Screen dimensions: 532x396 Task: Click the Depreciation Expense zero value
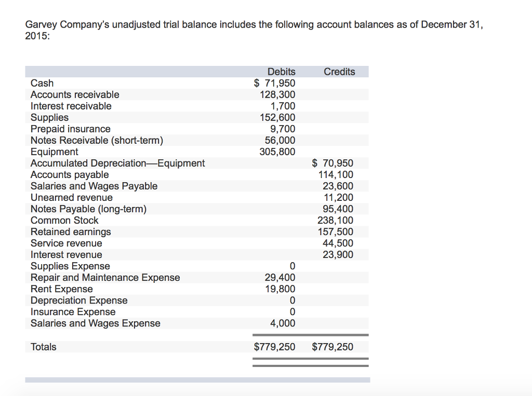(x=292, y=301)
